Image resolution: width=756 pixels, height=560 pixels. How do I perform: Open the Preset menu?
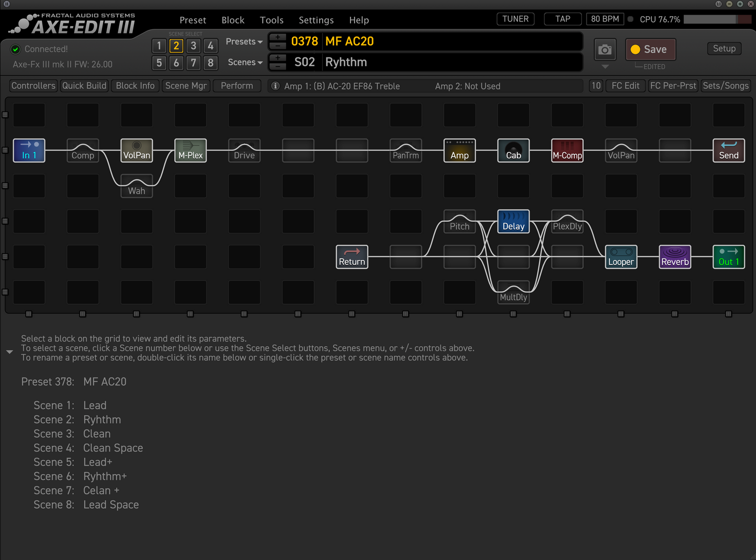(x=193, y=20)
